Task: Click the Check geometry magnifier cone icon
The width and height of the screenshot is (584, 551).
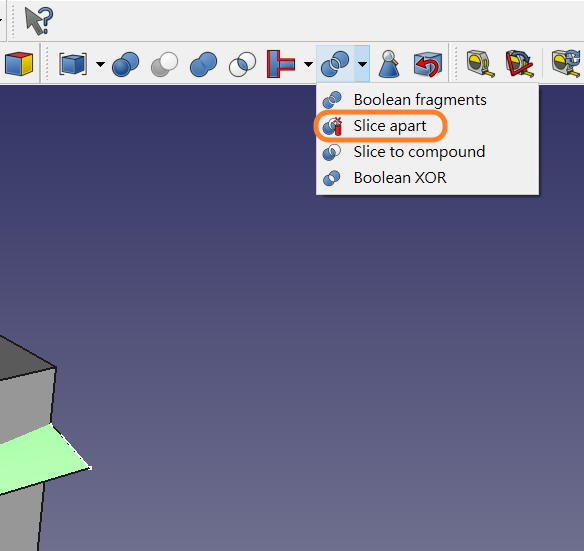Action: [x=389, y=64]
